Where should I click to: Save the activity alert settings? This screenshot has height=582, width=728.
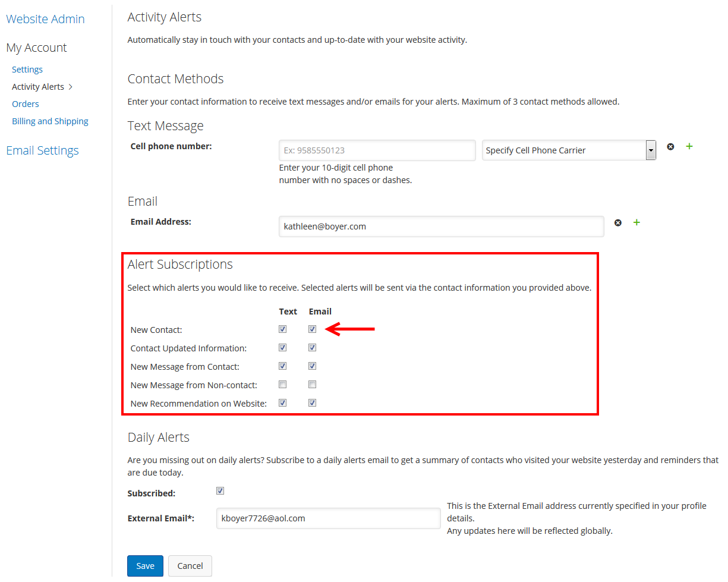click(x=145, y=566)
